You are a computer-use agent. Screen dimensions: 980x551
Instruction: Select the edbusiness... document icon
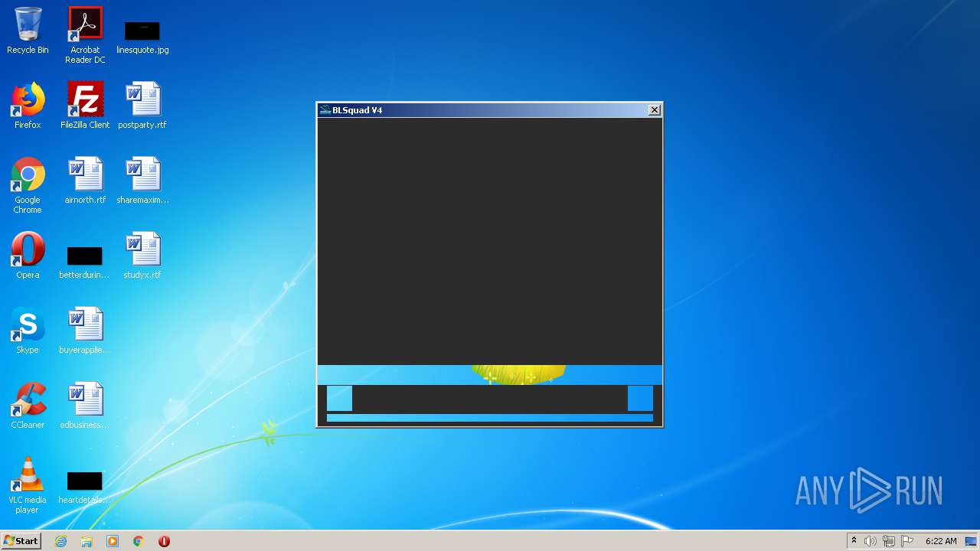pyautogui.click(x=84, y=406)
